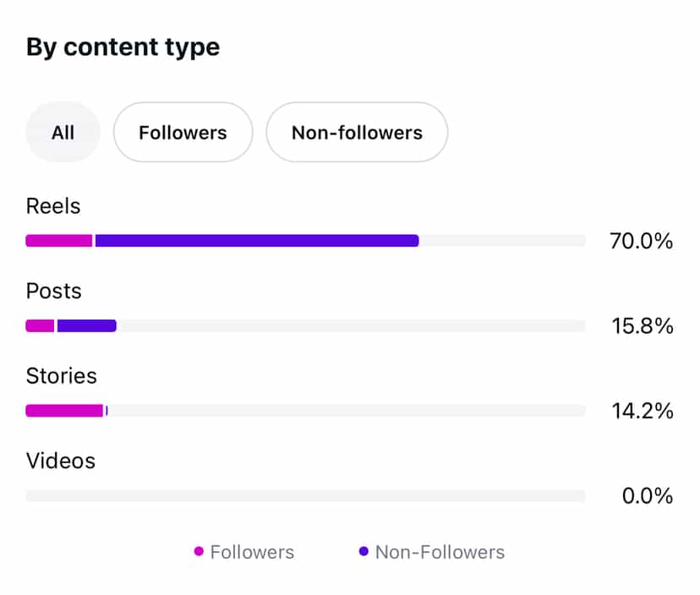
Task: Click the 15.8% Posts percentage value
Action: [642, 326]
